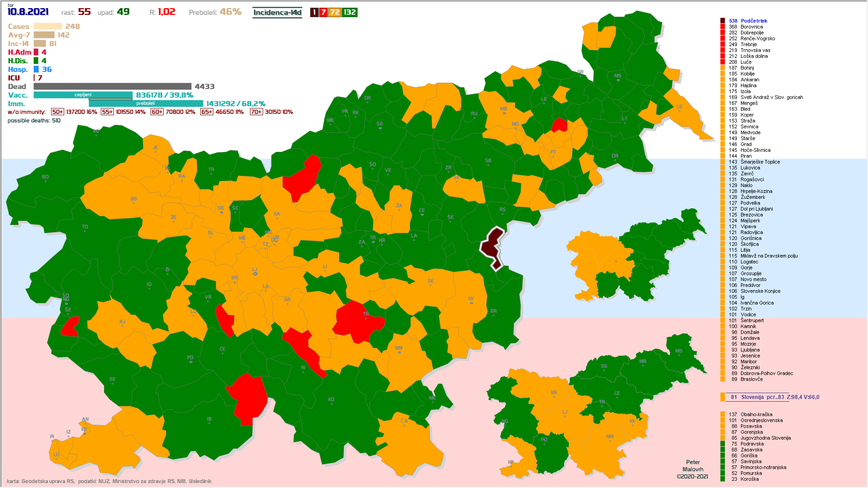Select the 70+ age group box
Viewport: 868px width, 488px height.
coord(256,112)
